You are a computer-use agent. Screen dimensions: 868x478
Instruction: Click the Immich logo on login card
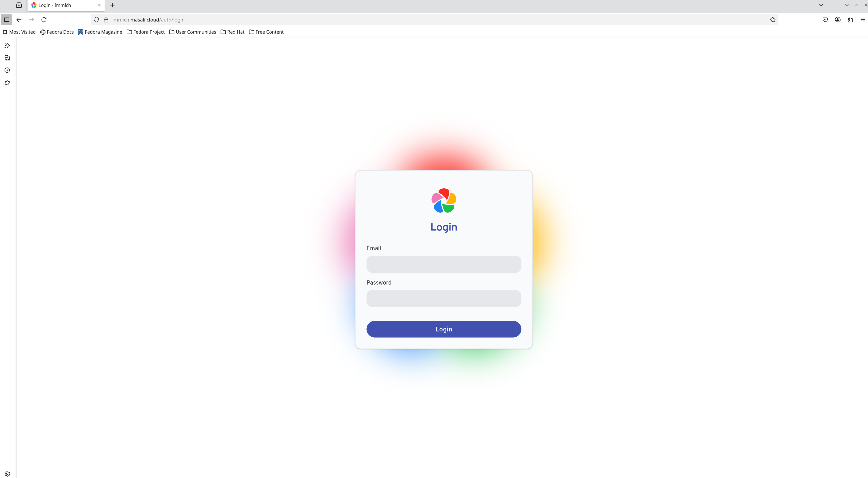pos(443,201)
